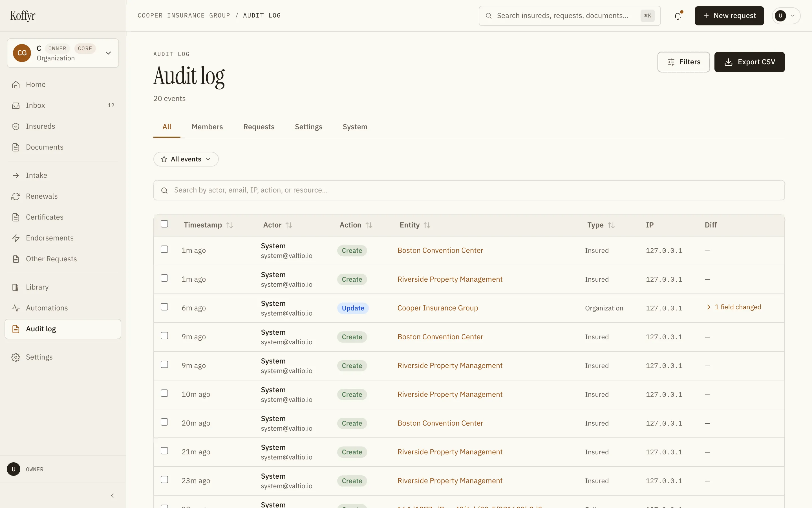This screenshot has width=812, height=508.
Task: Switch to the Members tab
Action: (207, 127)
